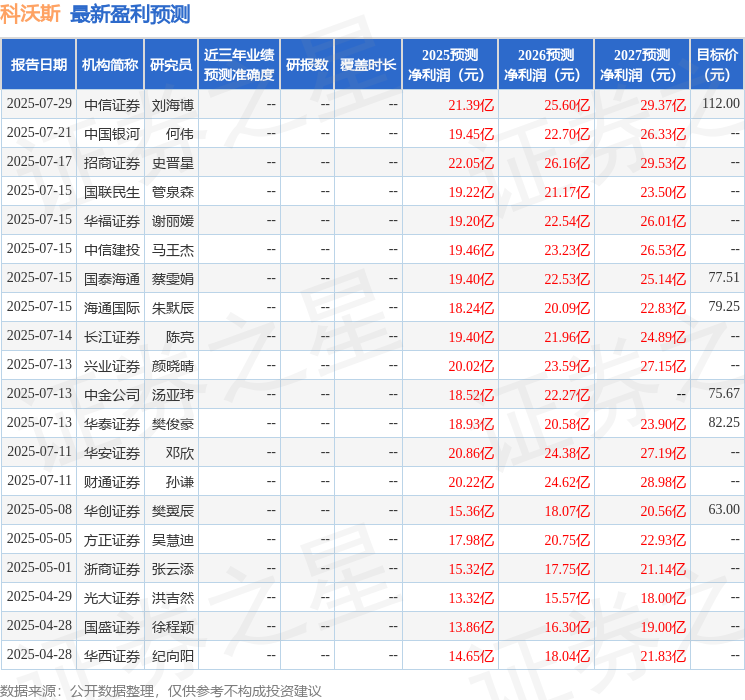Image resolution: width=745 pixels, height=700 pixels.
Task: Click analyst name 刘海博
Action: pos(172,105)
